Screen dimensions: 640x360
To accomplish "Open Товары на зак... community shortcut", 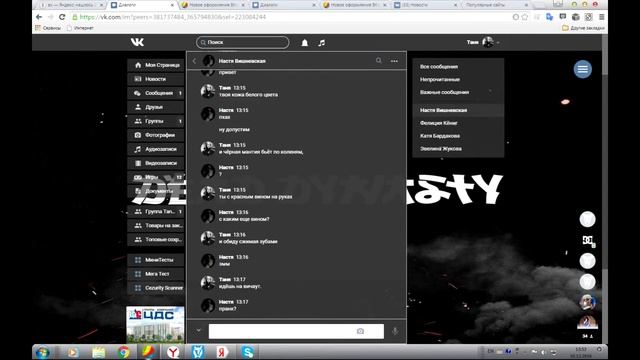I will pyautogui.click(x=156, y=225).
